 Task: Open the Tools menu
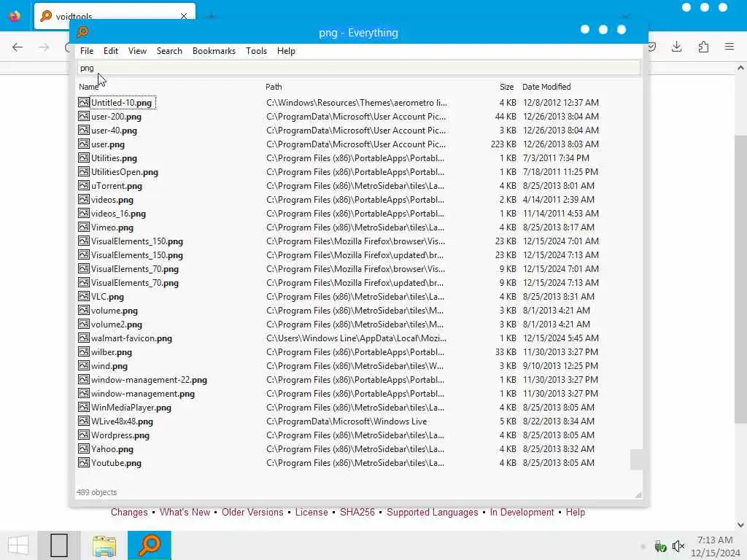pos(256,51)
